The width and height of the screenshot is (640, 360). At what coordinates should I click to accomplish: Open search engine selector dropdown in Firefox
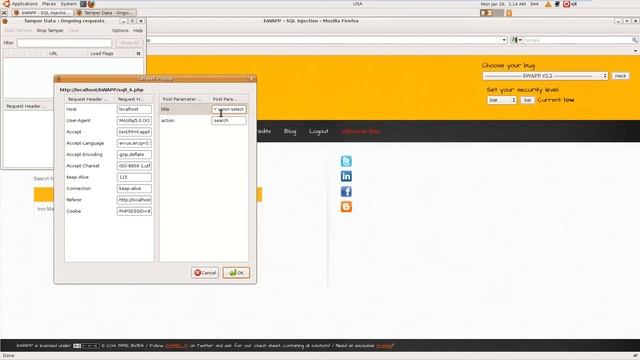(516, 40)
